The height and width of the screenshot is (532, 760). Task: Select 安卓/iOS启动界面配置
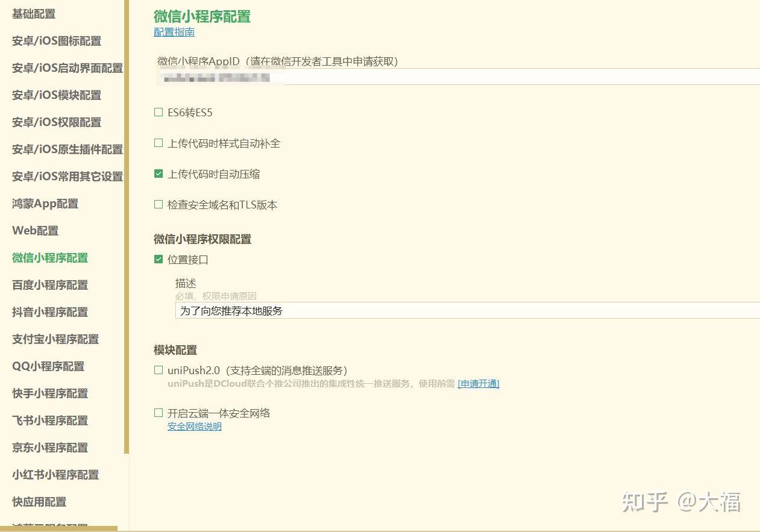pos(68,68)
